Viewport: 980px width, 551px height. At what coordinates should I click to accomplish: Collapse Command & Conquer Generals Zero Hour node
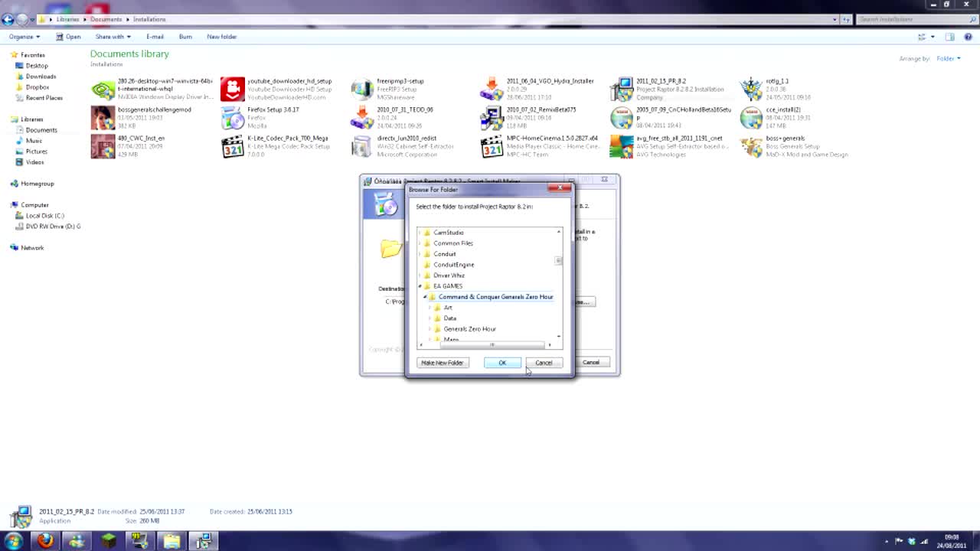click(x=425, y=297)
